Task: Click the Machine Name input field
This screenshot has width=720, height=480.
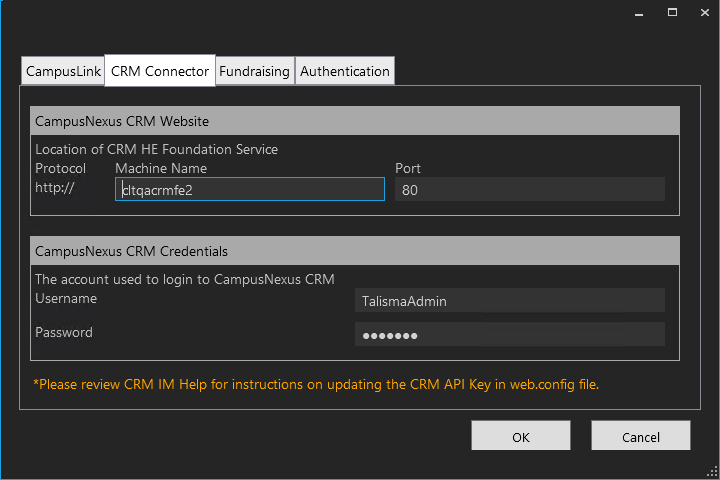Action: tap(250, 189)
